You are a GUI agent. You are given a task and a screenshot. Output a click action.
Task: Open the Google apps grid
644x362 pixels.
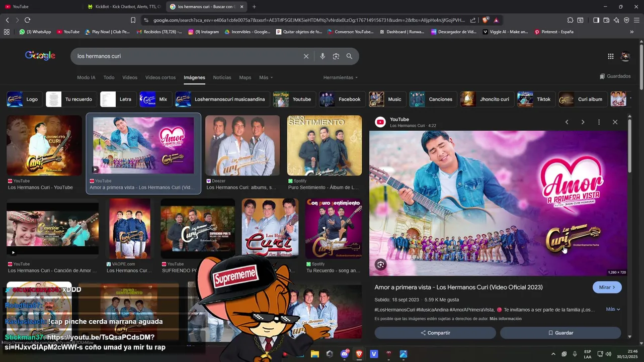coord(611,56)
